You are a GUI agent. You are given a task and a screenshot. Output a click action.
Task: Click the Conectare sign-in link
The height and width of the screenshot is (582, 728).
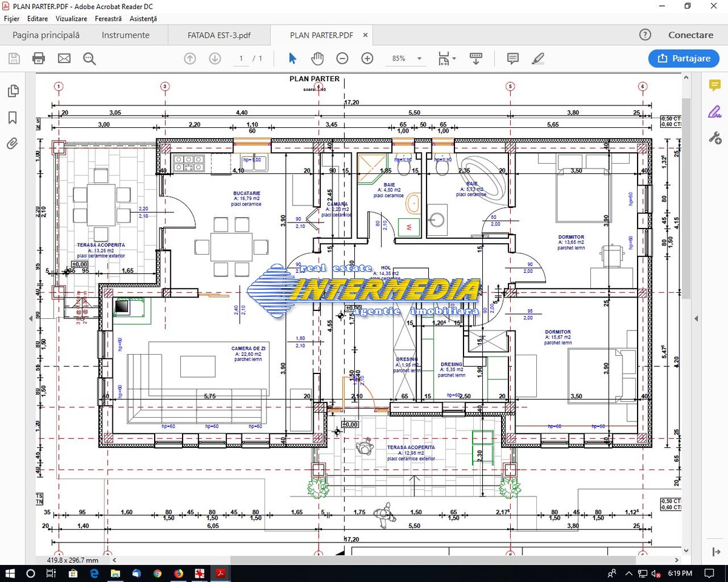point(690,35)
